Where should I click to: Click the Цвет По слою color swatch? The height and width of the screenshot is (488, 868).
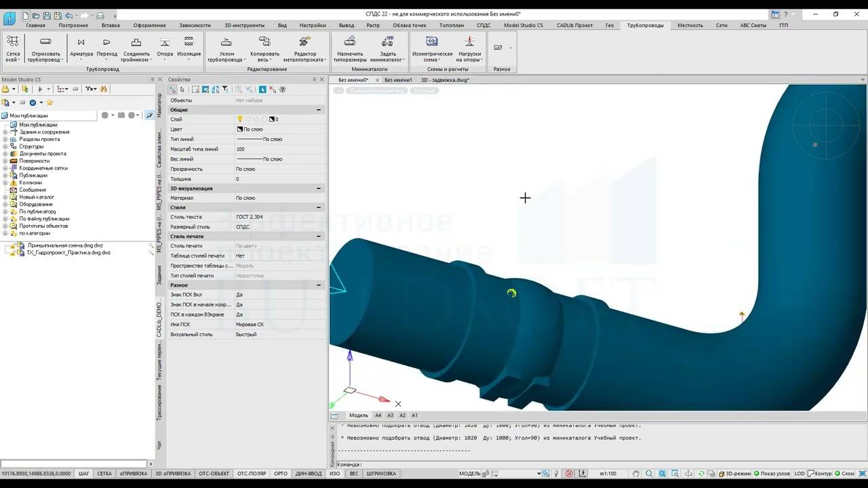click(239, 129)
